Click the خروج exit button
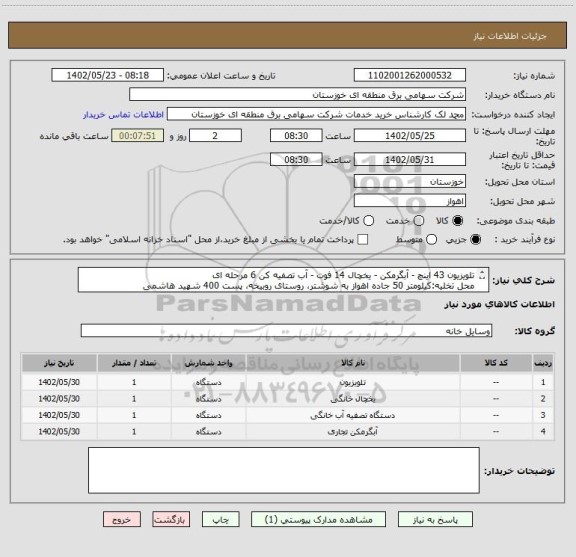Image resolution: width=576 pixels, height=557 pixels. 122,520
